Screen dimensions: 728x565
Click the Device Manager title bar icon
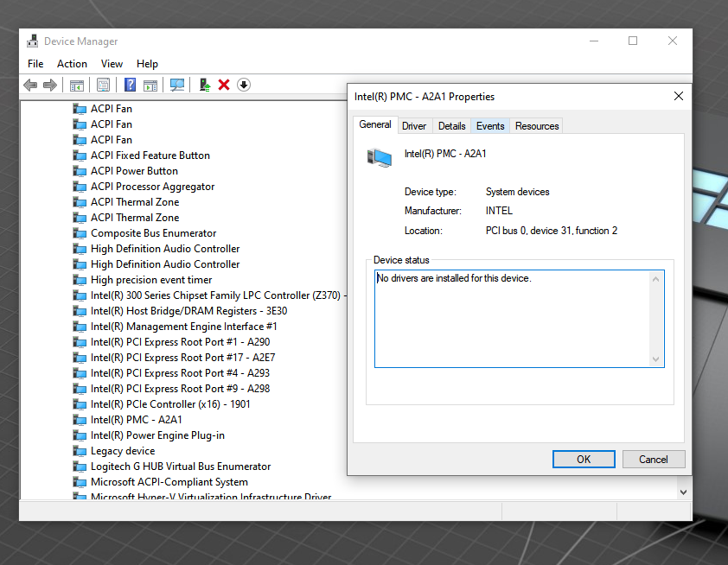point(32,41)
